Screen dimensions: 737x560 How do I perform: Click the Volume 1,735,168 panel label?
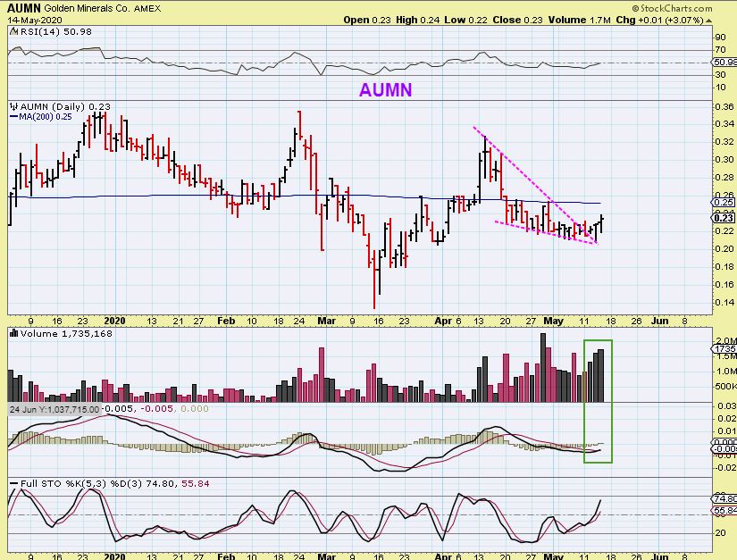[x=65, y=333]
